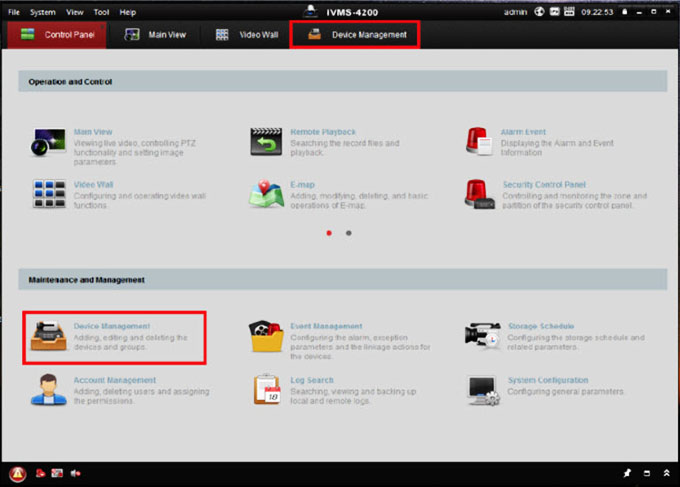Click the card icon in title bar

pos(555,12)
